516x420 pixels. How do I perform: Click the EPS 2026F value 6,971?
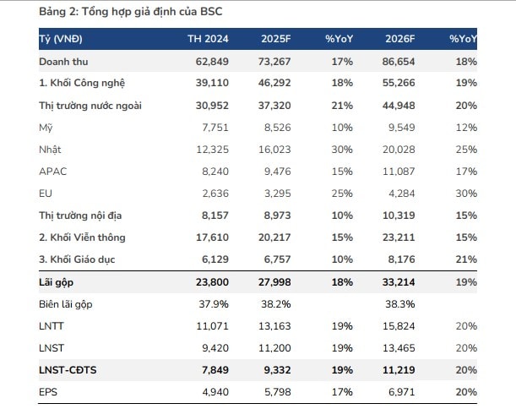point(401,392)
